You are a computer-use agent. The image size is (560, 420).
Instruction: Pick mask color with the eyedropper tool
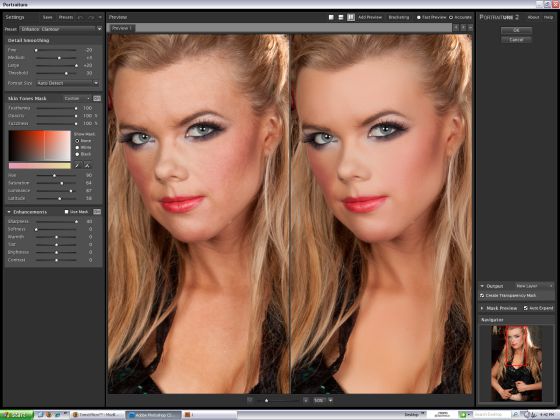pos(77,166)
